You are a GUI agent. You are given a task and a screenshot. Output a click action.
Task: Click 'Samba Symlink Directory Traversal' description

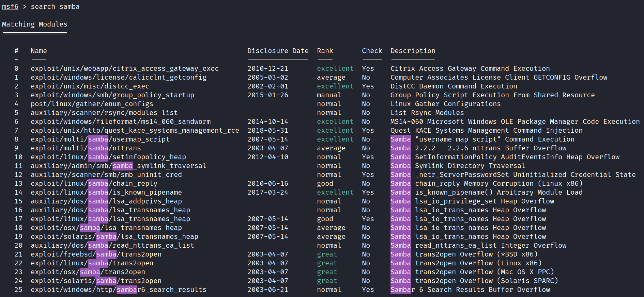tap(458, 166)
